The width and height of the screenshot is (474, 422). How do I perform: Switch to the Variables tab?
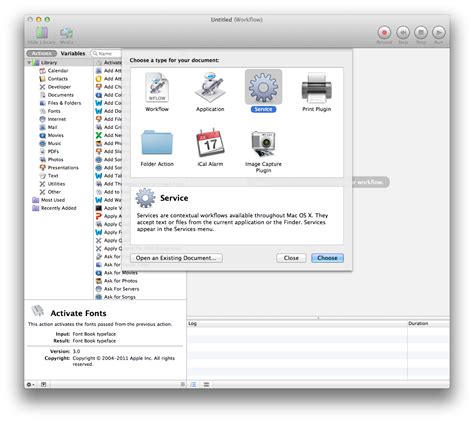coord(73,53)
